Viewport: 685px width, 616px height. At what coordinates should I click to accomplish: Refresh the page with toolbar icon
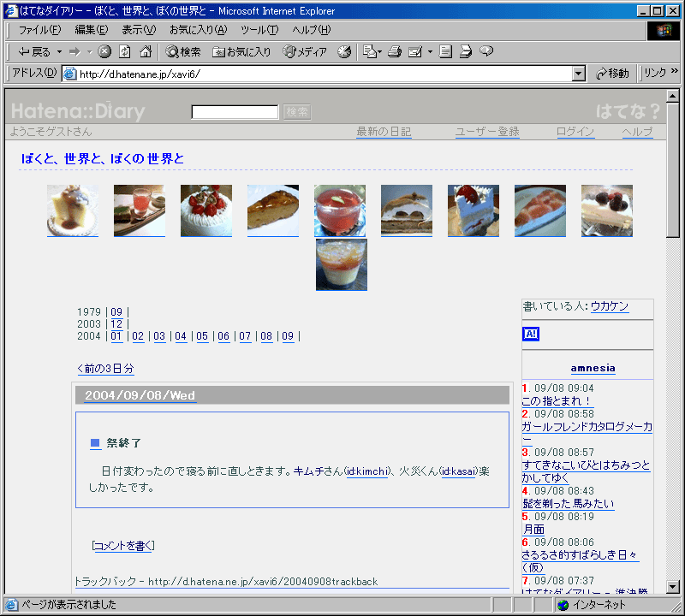coord(125,52)
